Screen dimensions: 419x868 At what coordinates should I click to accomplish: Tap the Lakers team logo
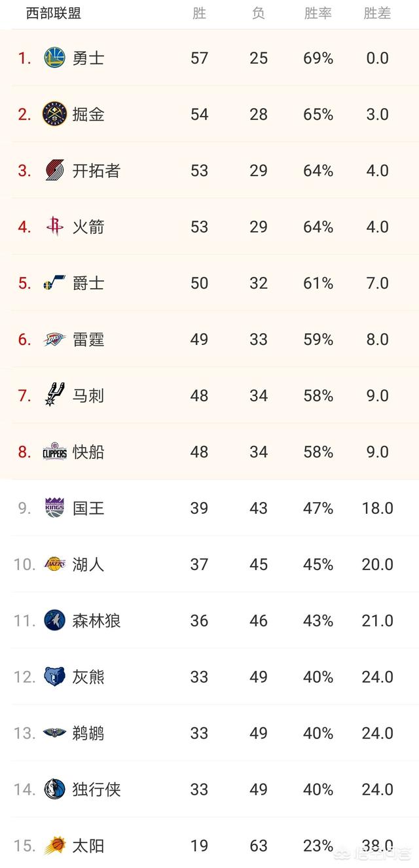point(54,564)
